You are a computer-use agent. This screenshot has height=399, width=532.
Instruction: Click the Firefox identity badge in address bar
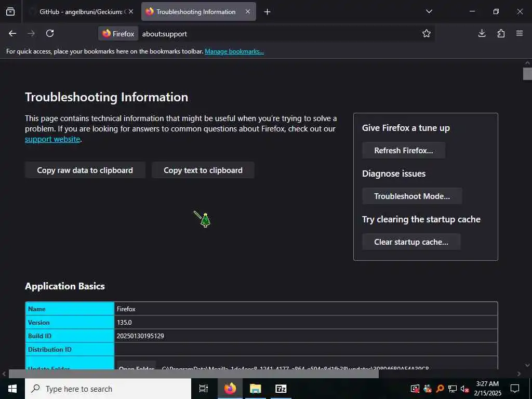118,34
